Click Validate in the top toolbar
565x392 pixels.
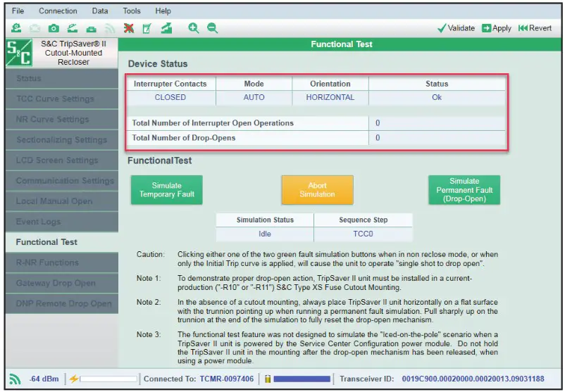click(455, 28)
